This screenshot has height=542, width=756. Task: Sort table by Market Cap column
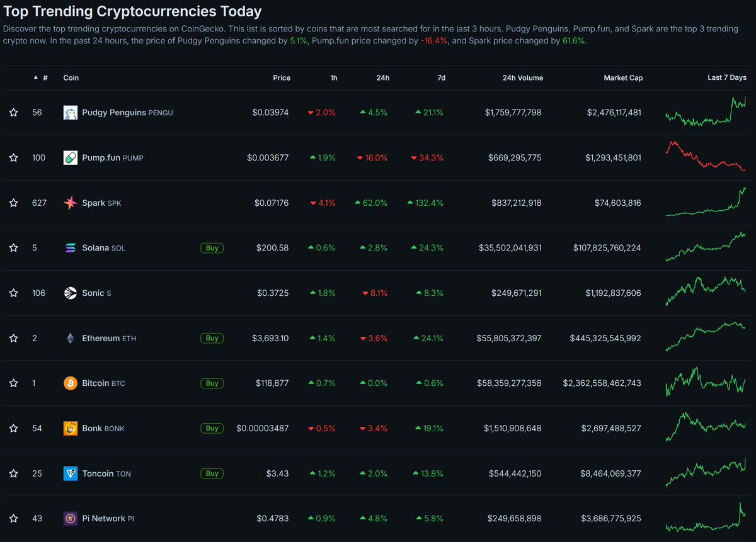click(x=623, y=78)
